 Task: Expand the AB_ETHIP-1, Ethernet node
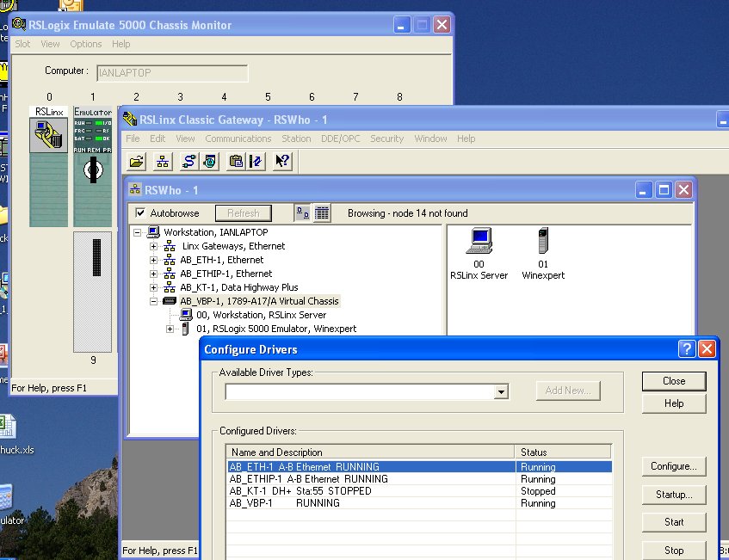[x=153, y=274]
